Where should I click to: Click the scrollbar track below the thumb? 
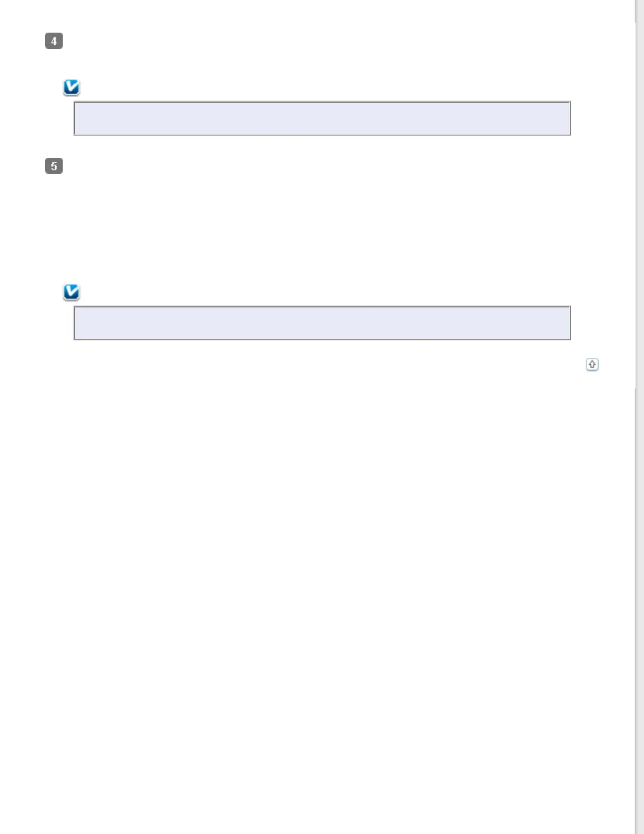(x=639, y=605)
